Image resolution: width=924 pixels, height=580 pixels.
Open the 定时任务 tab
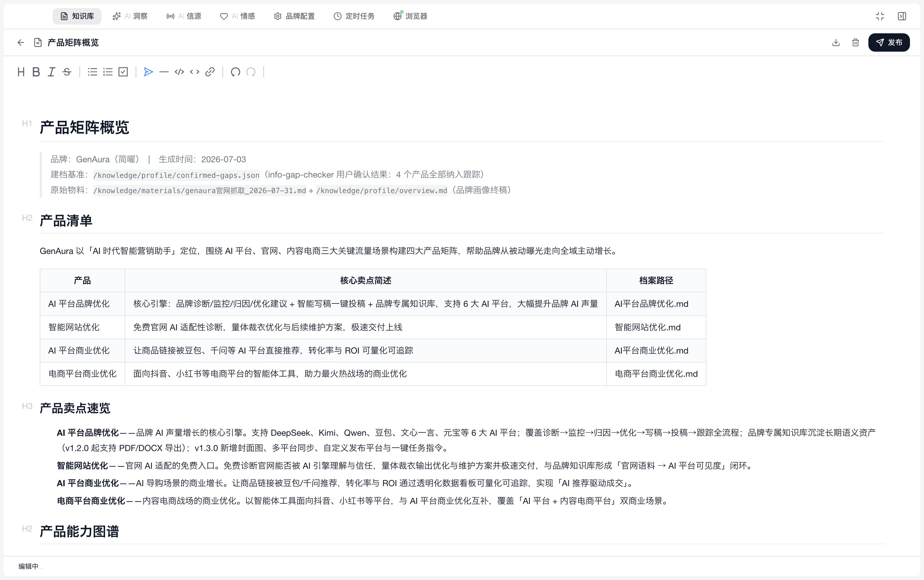coord(354,16)
